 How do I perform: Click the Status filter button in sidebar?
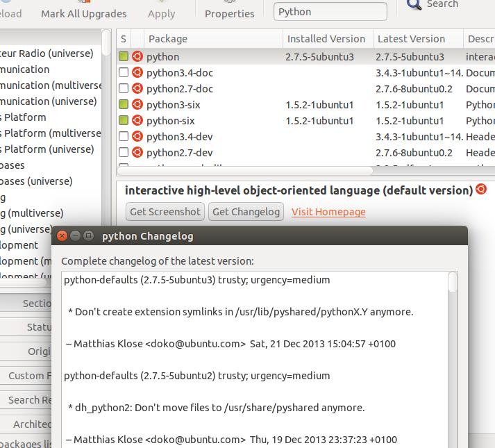26,327
